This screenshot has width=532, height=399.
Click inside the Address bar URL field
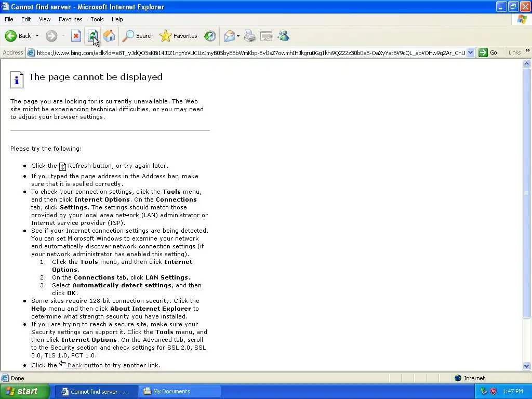coord(251,52)
